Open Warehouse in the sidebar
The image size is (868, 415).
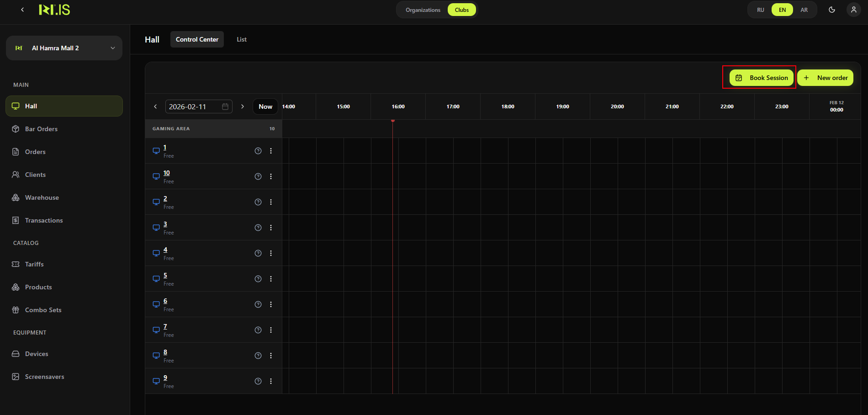click(x=42, y=197)
